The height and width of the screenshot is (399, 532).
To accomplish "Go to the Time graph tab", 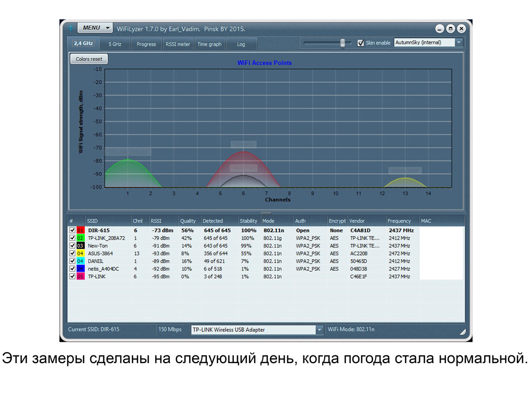I will click(209, 44).
